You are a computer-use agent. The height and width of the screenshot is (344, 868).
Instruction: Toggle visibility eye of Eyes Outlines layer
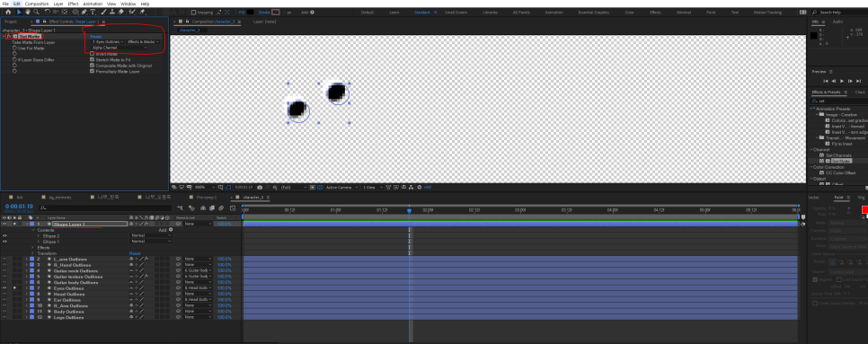point(4,288)
